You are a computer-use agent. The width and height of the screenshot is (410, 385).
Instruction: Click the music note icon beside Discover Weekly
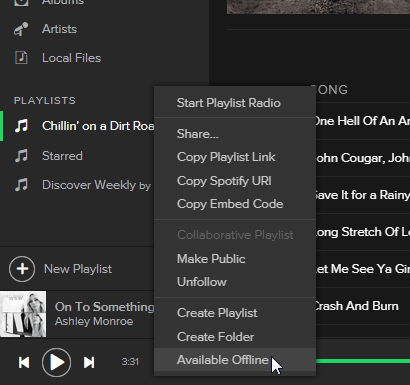(21, 185)
